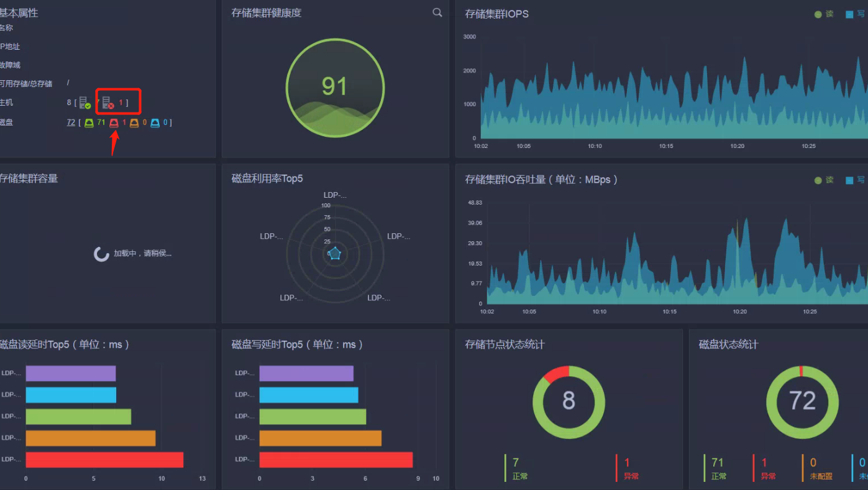
Task: Click the 3000 axis label on the IOPS chart
Action: [x=470, y=37]
